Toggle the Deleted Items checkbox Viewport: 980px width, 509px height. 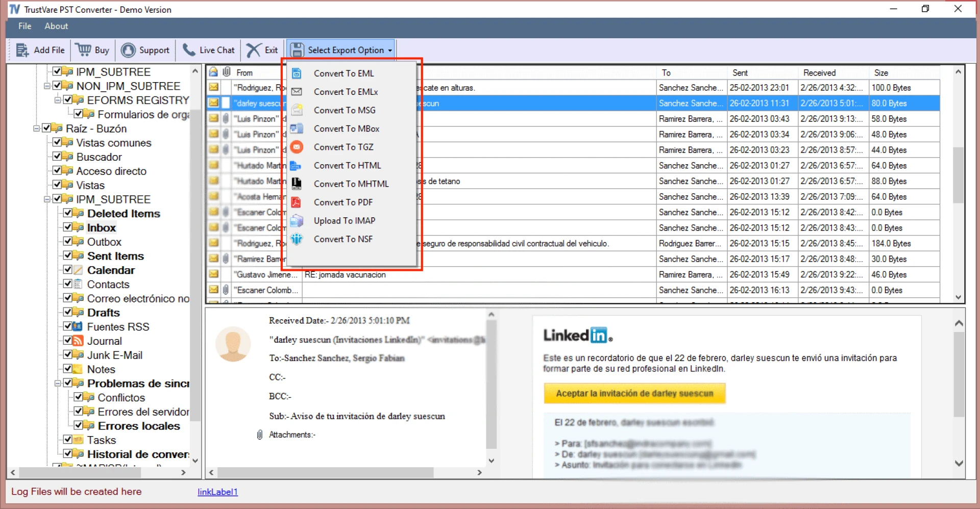(x=69, y=214)
